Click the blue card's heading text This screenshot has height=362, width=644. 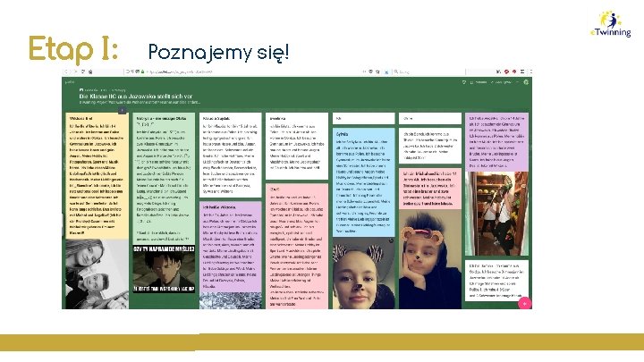(342, 134)
